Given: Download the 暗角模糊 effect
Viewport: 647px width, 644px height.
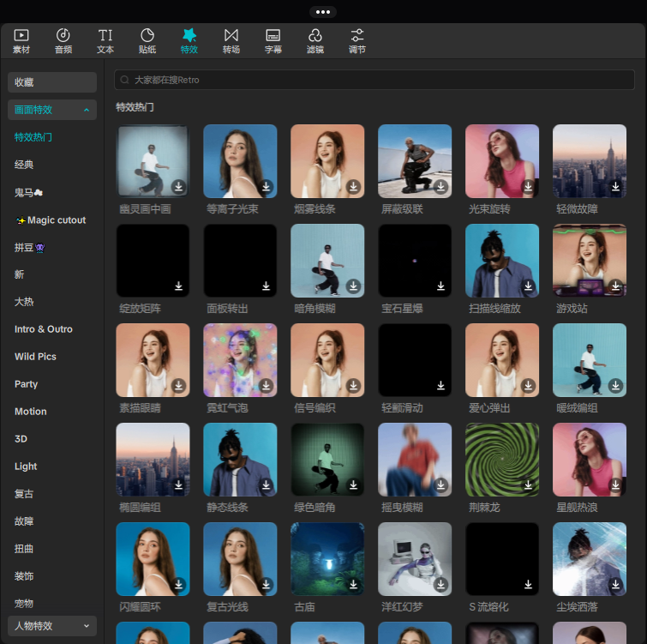Looking at the screenshot, I should [x=354, y=286].
